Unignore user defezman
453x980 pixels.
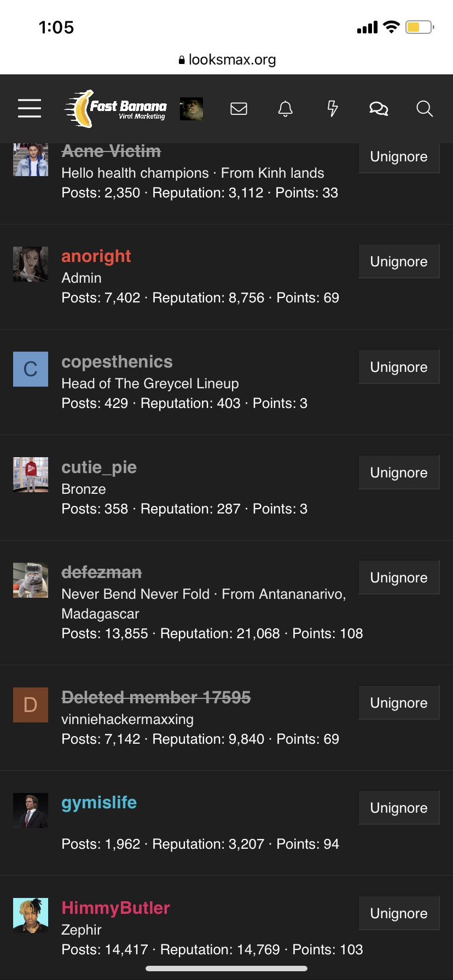coord(399,577)
